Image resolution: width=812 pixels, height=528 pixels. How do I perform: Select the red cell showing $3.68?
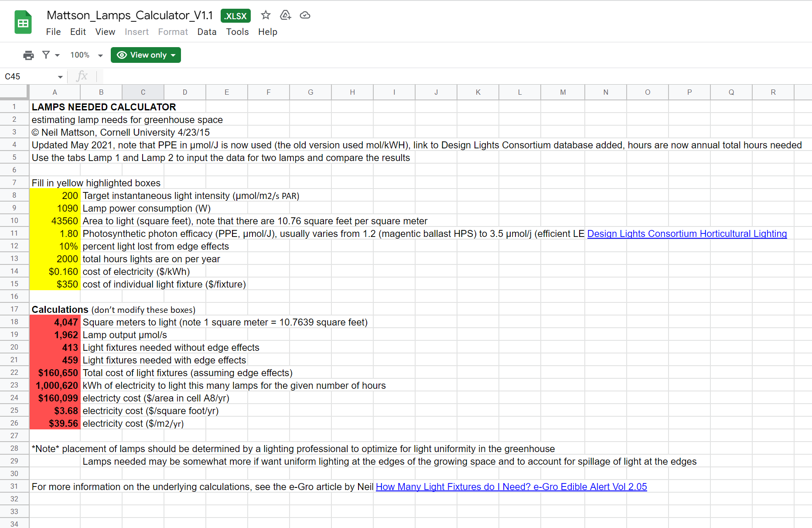click(55, 411)
